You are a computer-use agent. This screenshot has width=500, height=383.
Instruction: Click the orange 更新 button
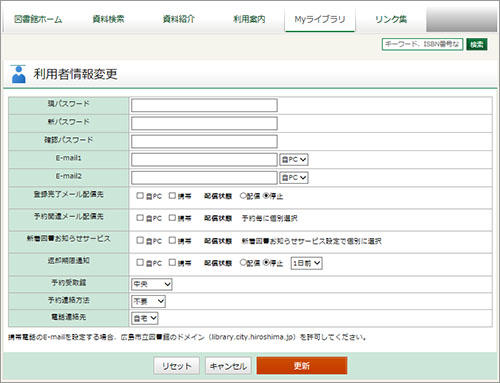click(x=302, y=366)
